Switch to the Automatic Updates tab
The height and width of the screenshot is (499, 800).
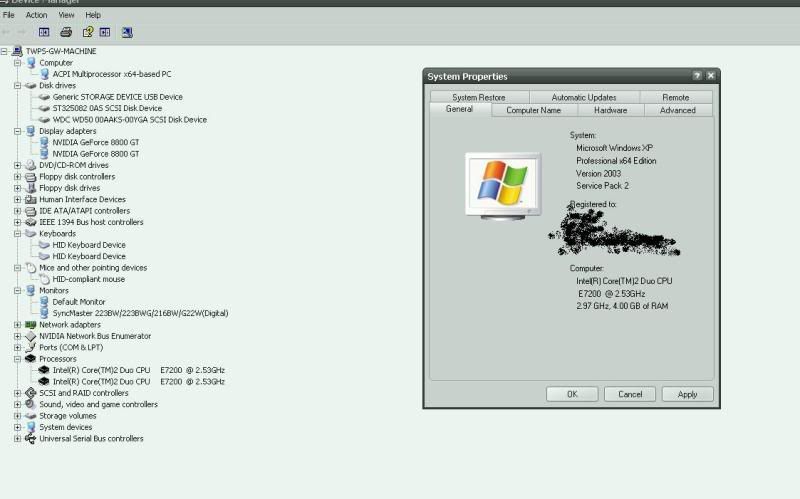click(x=584, y=97)
